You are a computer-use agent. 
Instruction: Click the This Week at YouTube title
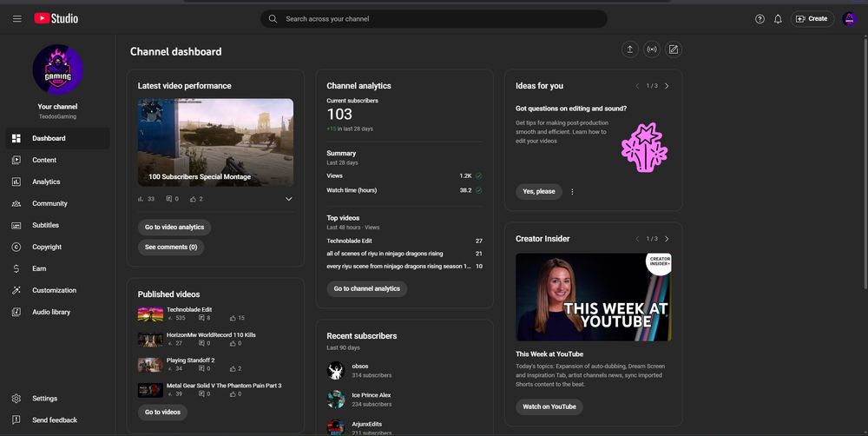[549, 354]
